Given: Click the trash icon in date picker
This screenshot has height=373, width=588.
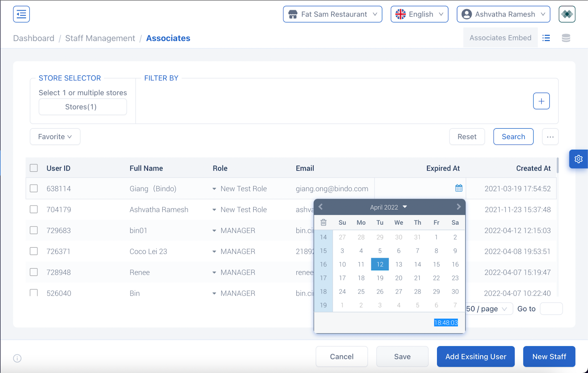Looking at the screenshot, I should click(323, 223).
